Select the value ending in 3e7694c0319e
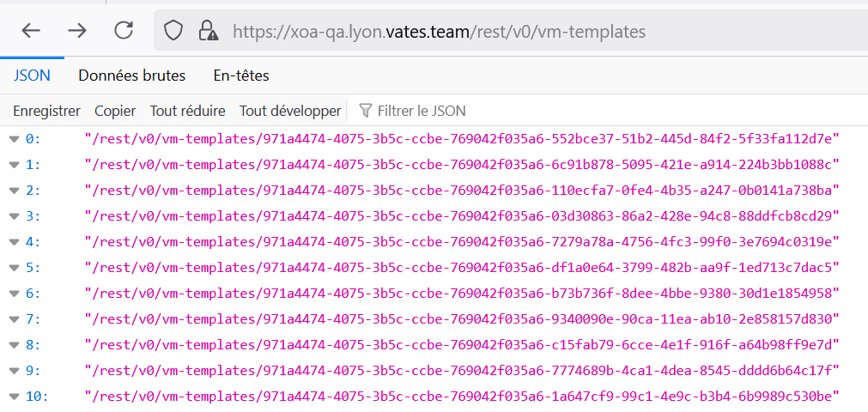 (462, 242)
